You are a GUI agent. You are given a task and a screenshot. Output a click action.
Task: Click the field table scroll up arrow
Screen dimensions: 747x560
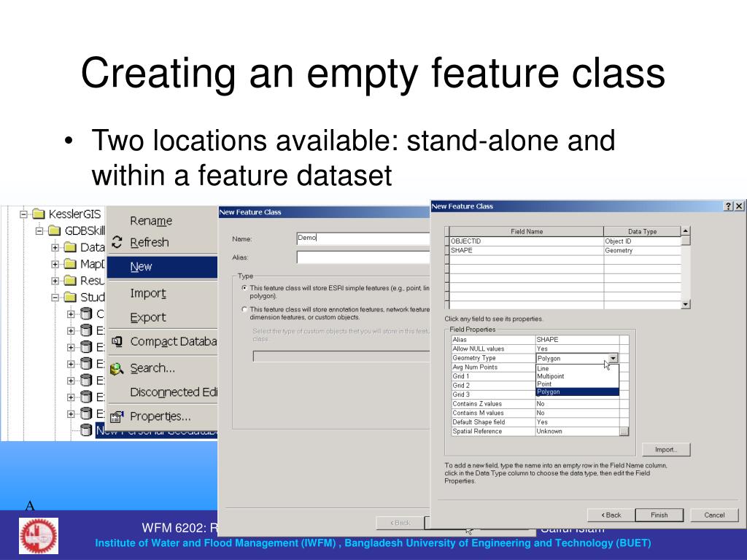pyautogui.click(x=686, y=231)
